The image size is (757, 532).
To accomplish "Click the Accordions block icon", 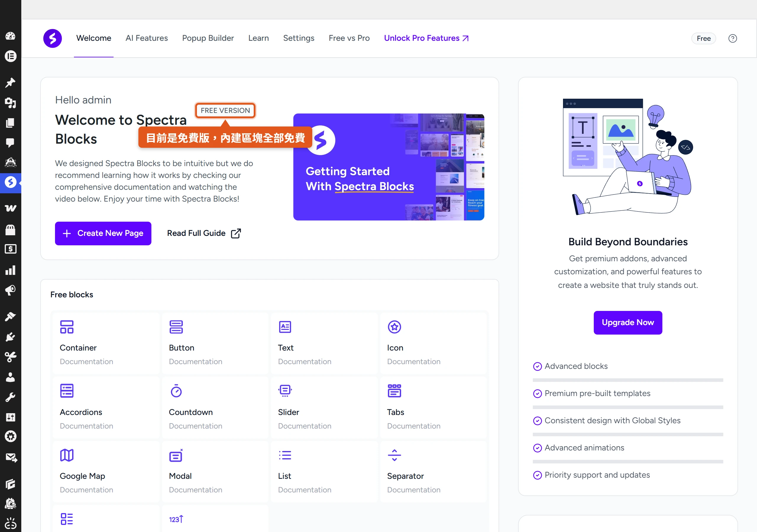I will (x=67, y=391).
